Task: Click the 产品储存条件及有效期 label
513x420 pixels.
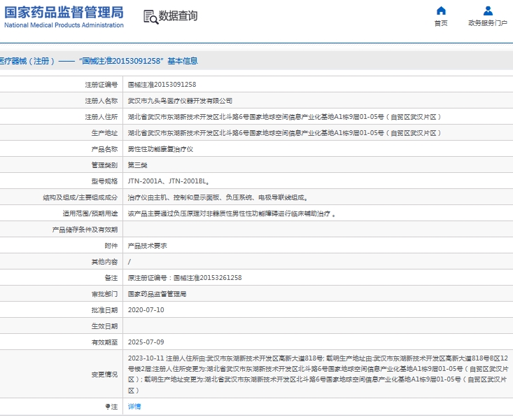Action: [x=85, y=230]
